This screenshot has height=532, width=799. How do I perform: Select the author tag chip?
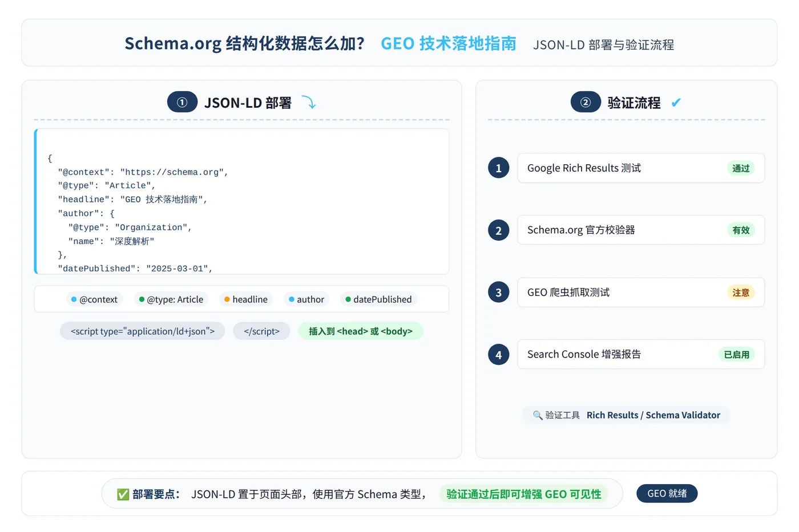point(306,299)
